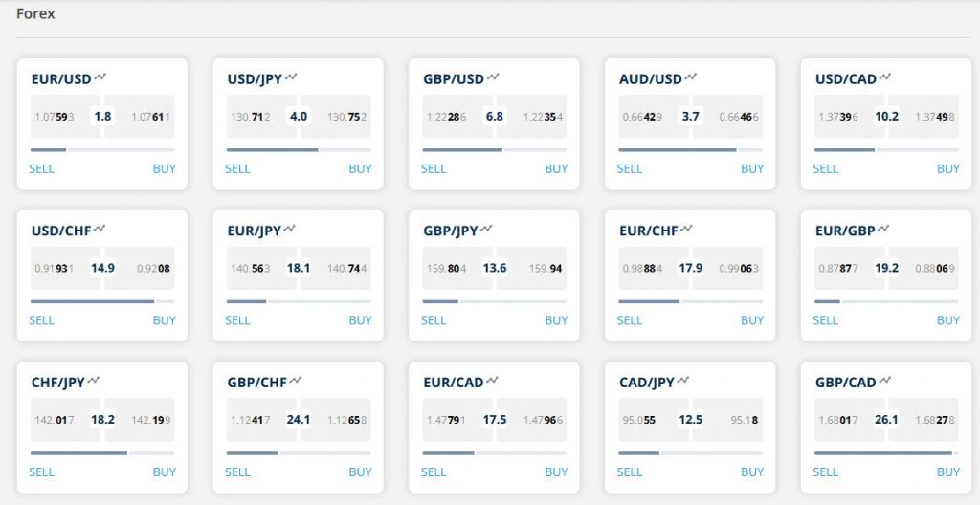Open the EUR/USD chart icon
This screenshot has width=980, height=505.
coord(100,77)
